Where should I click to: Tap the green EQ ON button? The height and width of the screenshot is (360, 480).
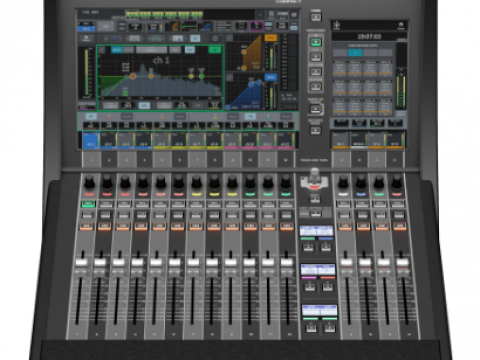click(215, 50)
